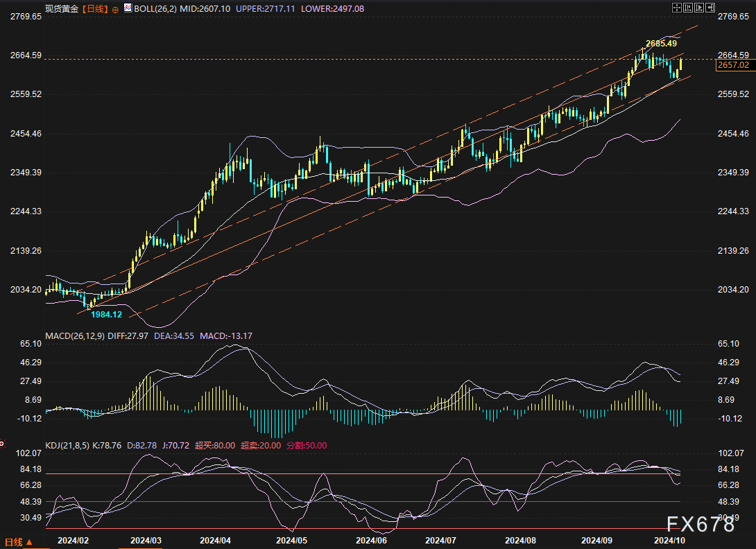Click the orange ⊕ icon beside 日线

click(x=114, y=9)
